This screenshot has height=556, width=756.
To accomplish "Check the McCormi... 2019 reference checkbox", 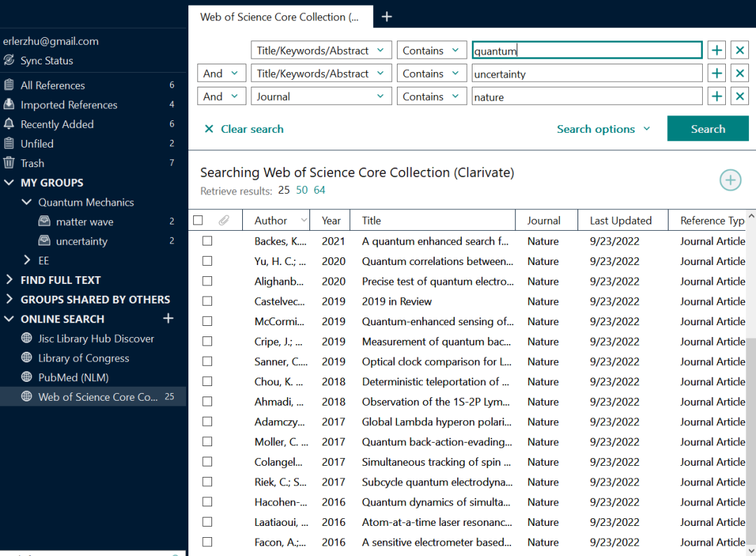I will pyautogui.click(x=207, y=322).
